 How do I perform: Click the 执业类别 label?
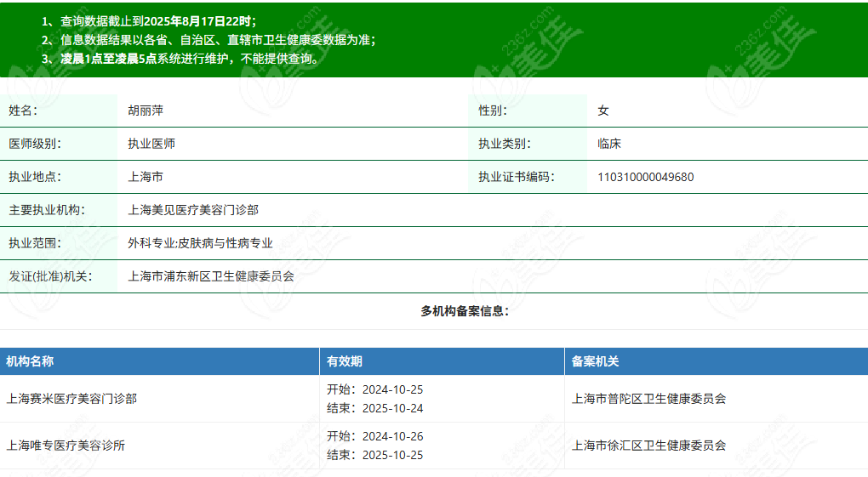505,144
